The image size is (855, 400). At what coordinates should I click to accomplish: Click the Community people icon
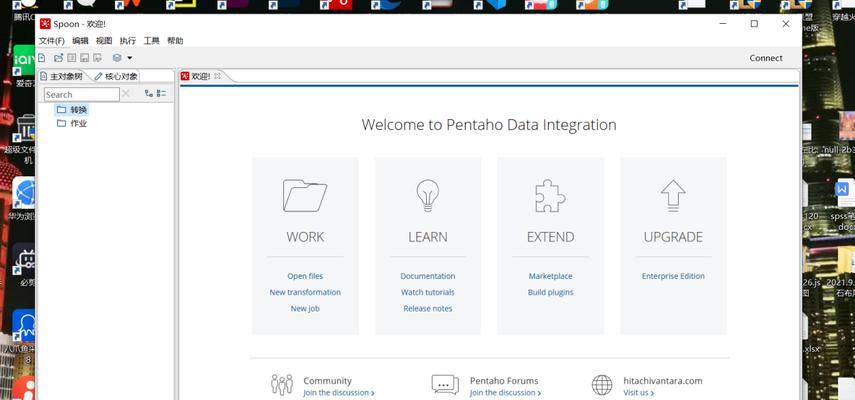tap(282, 385)
